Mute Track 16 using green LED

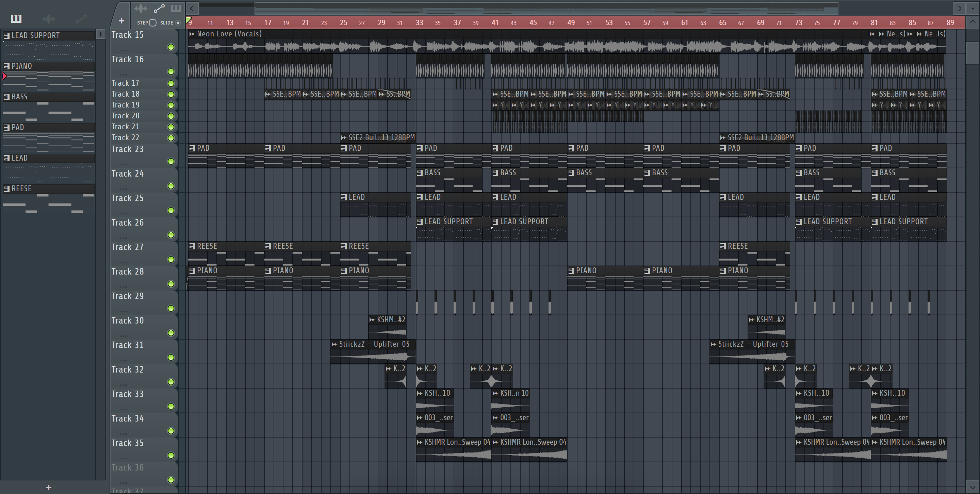click(x=171, y=72)
